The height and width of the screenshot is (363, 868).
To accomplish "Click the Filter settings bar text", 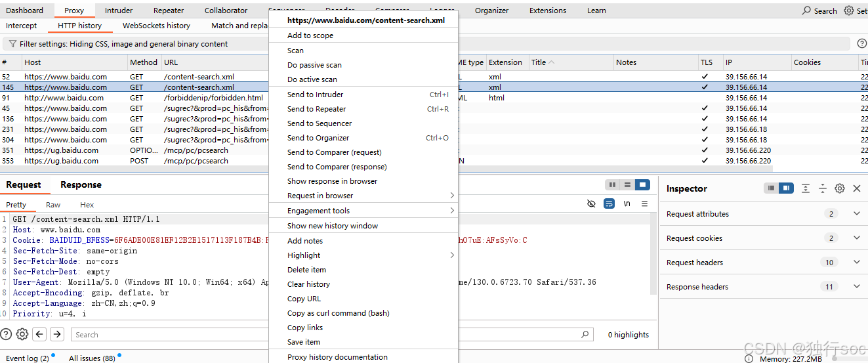I will pos(124,44).
